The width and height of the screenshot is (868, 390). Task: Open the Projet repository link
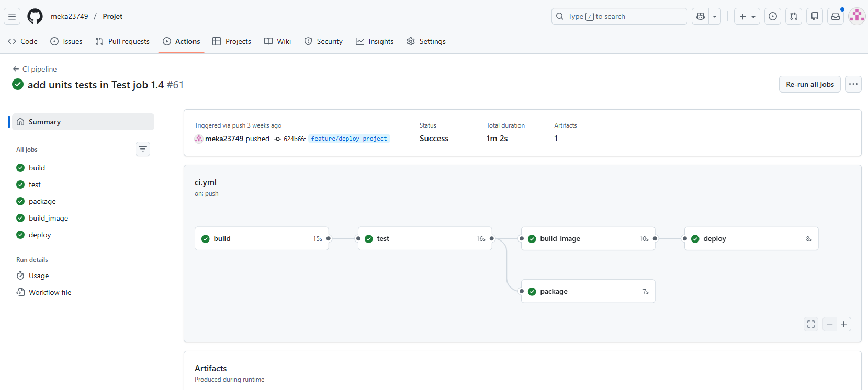(x=112, y=16)
